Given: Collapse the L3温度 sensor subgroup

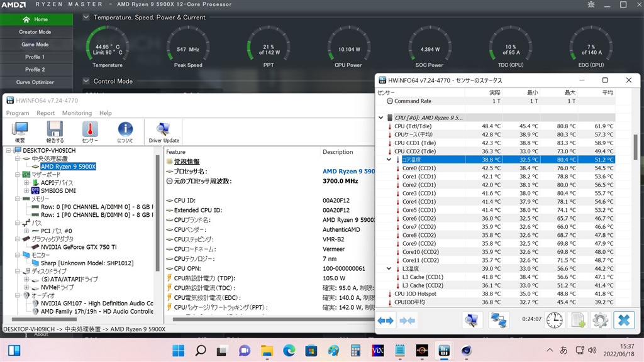Looking at the screenshot, I should tap(389, 269).
